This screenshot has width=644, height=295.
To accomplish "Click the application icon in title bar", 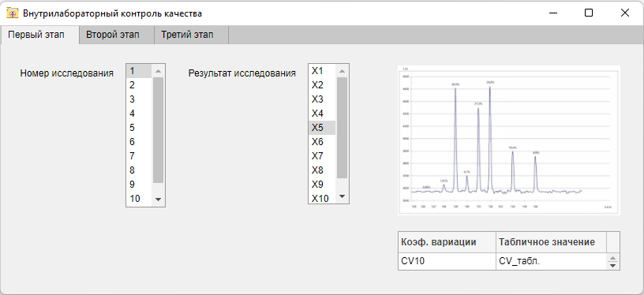I will tap(13, 13).
